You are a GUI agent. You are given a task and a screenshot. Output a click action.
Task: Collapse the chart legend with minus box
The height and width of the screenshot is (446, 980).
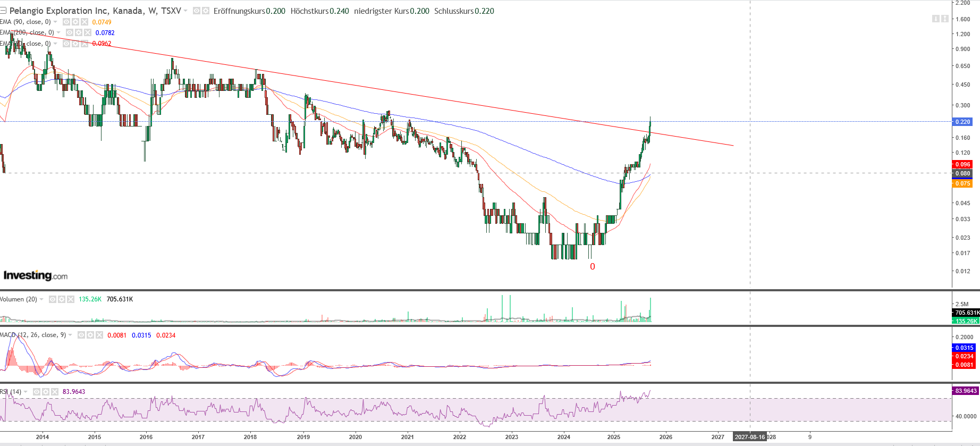pyautogui.click(x=3, y=11)
